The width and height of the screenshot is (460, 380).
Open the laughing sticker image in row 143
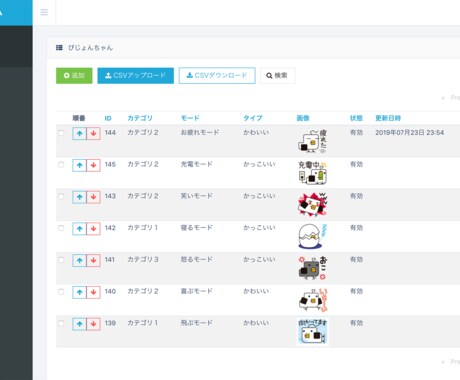pos(313,204)
